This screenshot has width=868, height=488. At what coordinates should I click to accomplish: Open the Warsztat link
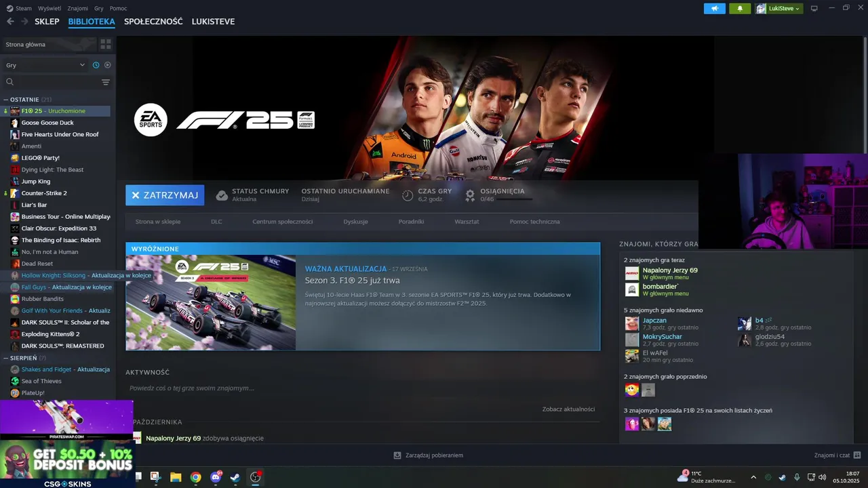(467, 222)
